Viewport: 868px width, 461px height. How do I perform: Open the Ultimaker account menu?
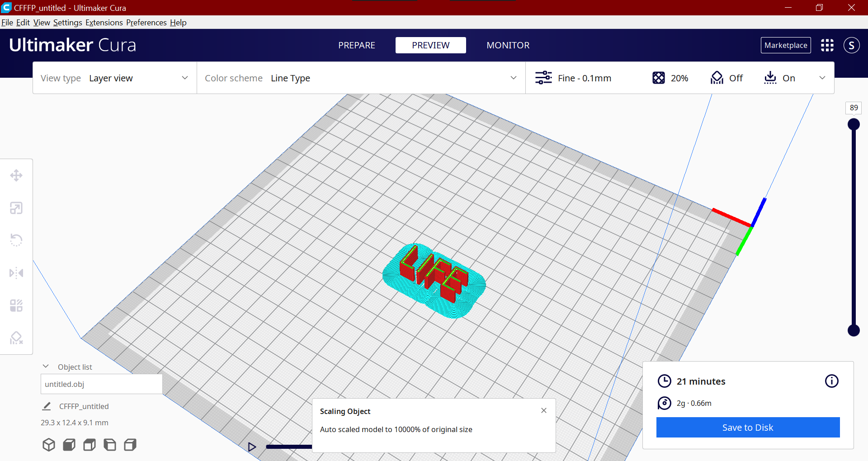click(852, 45)
